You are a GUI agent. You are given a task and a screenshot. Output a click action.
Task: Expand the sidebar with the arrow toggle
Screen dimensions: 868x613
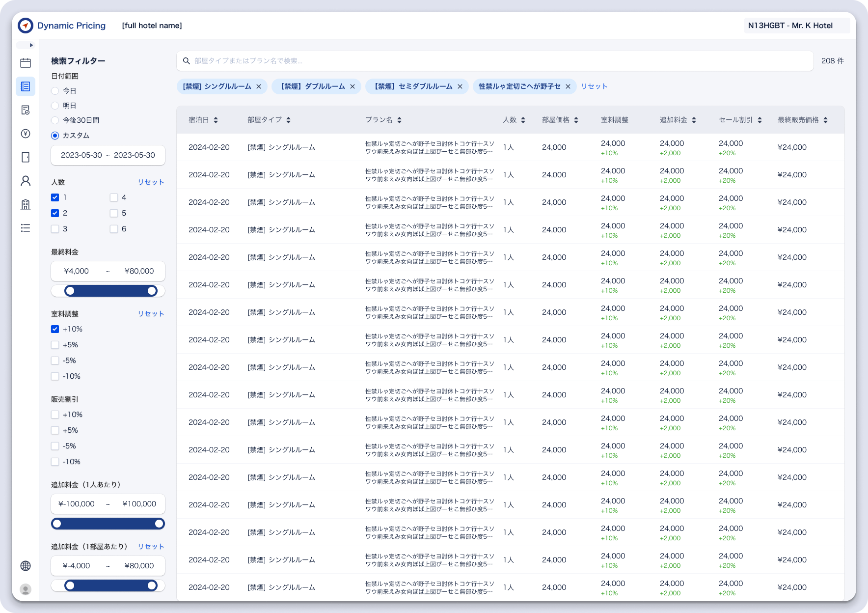tap(26, 45)
